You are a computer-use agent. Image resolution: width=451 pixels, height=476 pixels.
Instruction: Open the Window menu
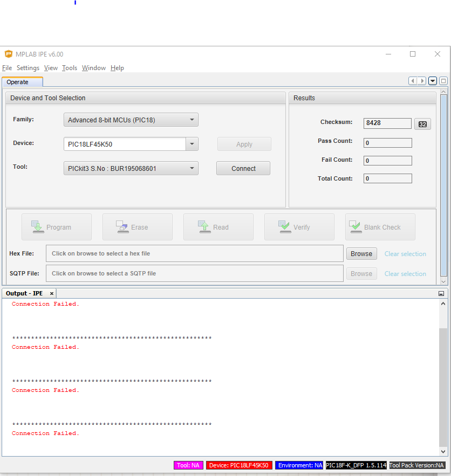(93, 68)
